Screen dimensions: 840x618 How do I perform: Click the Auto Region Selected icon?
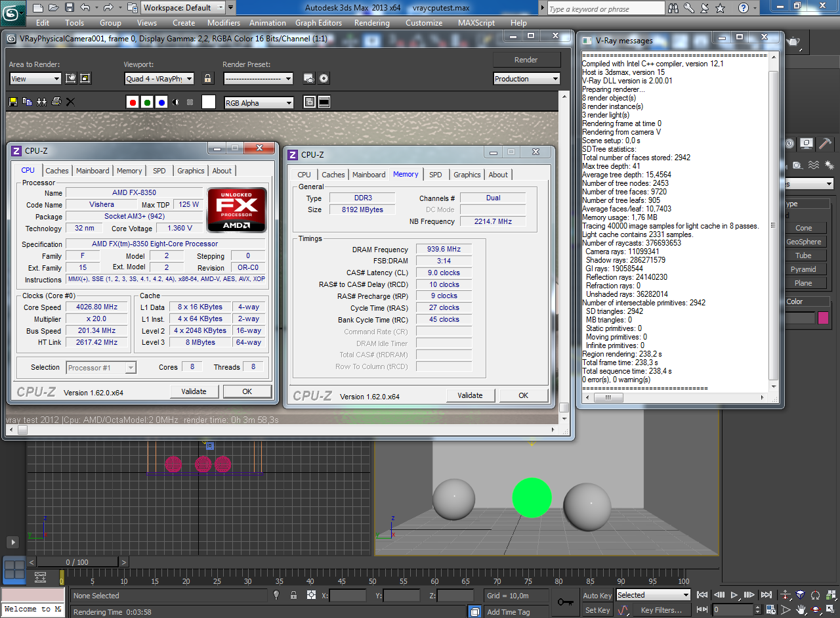point(85,79)
